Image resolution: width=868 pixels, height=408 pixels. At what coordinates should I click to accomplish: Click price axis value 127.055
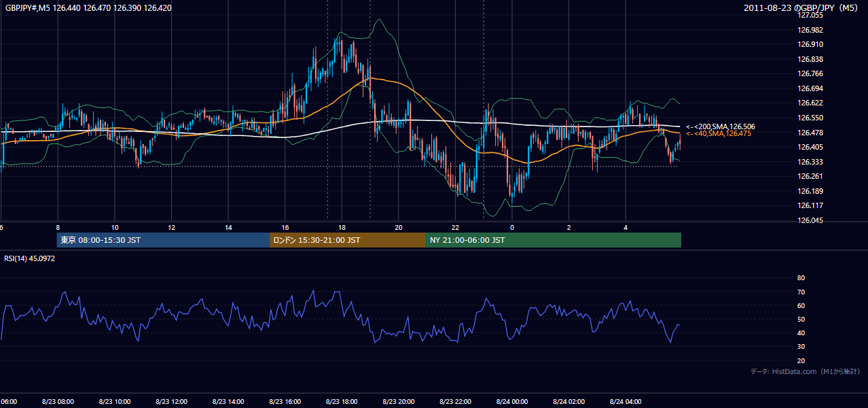click(x=811, y=15)
